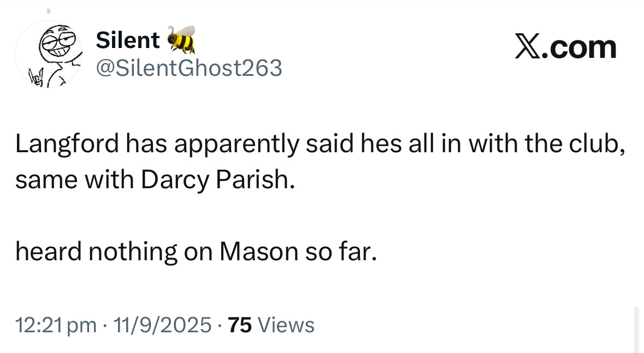Click the bee emoji beside Silent
Screen dimensions: 644x353
pyautogui.click(x=181, y=39)
